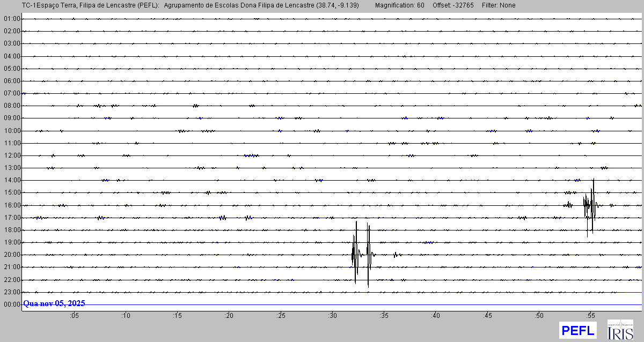The image size is (644, 342).
Task: Click the 20:00 hour row label
Action: point(12,255)
